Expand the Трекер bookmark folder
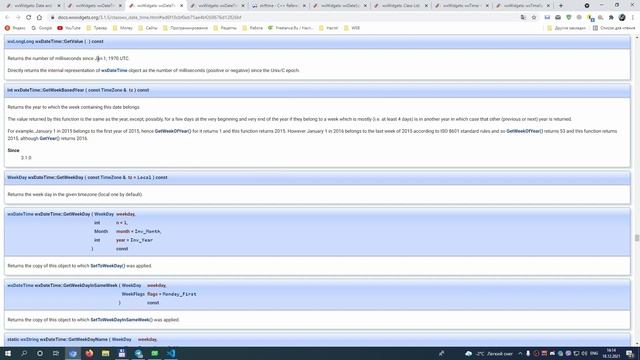The width and height of the screenshot is (640, 360). (97, 28)
